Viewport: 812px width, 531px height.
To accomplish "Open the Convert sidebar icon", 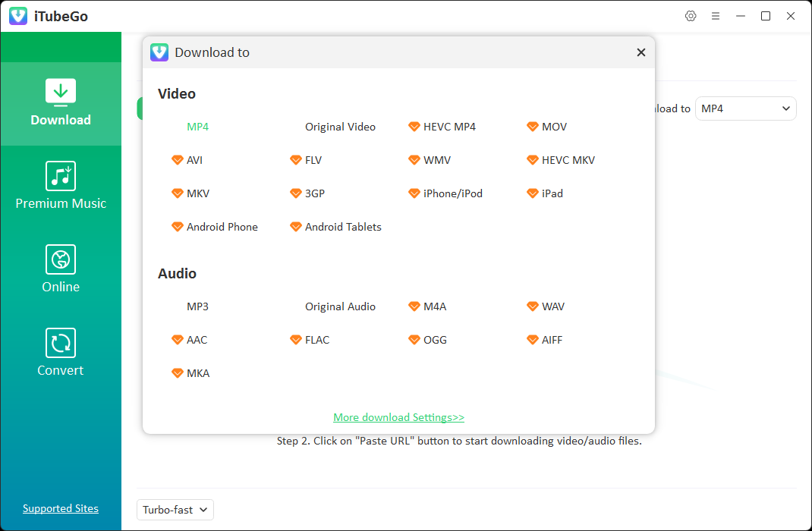I will tap(61, 343).
